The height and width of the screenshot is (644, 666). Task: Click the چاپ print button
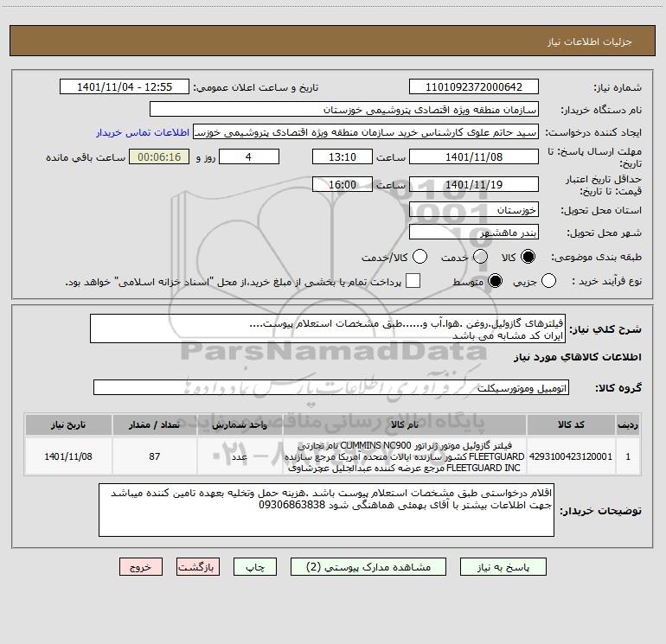pyautogui.click(x=255, y=567)
